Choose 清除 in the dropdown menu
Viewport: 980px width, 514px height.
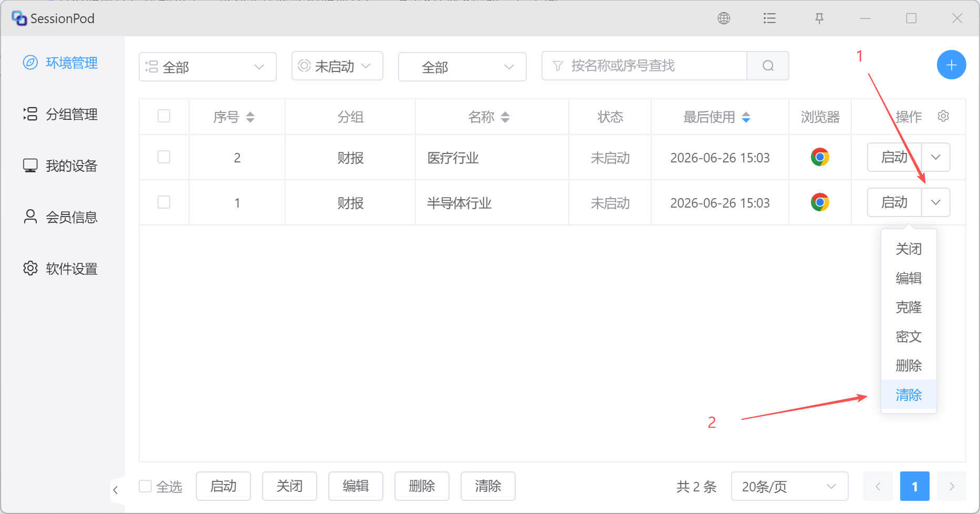coord(909,395)
